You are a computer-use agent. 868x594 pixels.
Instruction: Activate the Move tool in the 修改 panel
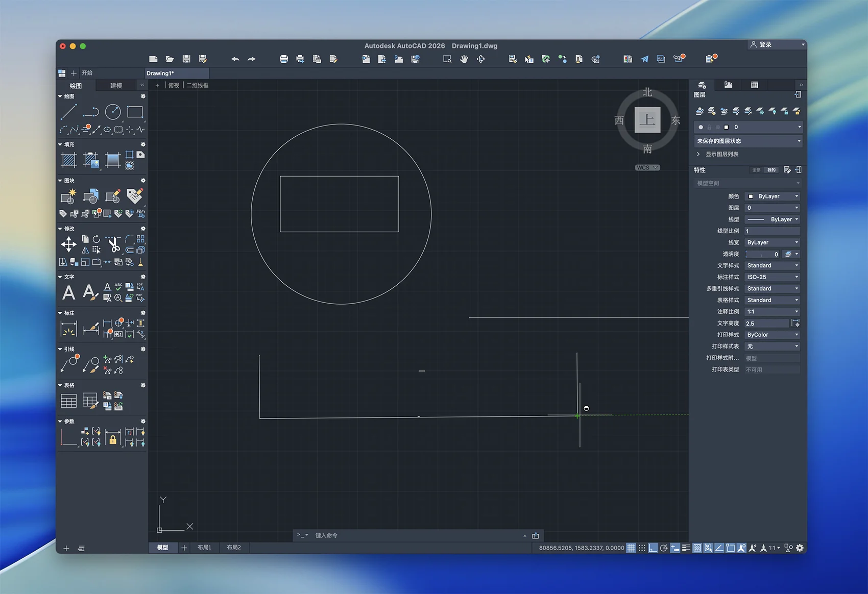point(68,244)
